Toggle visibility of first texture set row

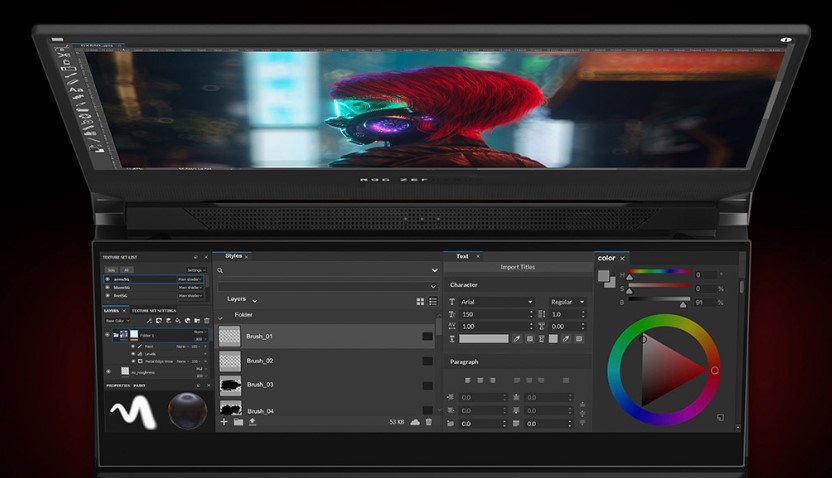coord(108,279)
